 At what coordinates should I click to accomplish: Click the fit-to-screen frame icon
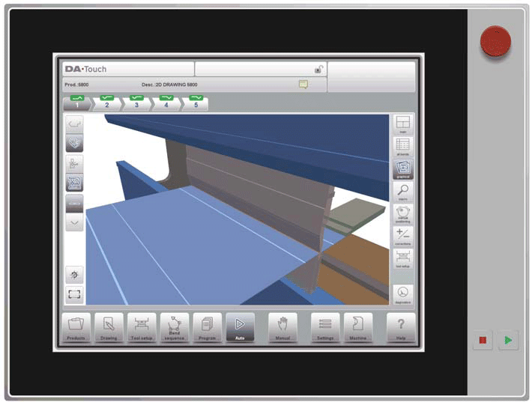click(x=74, y=294)
